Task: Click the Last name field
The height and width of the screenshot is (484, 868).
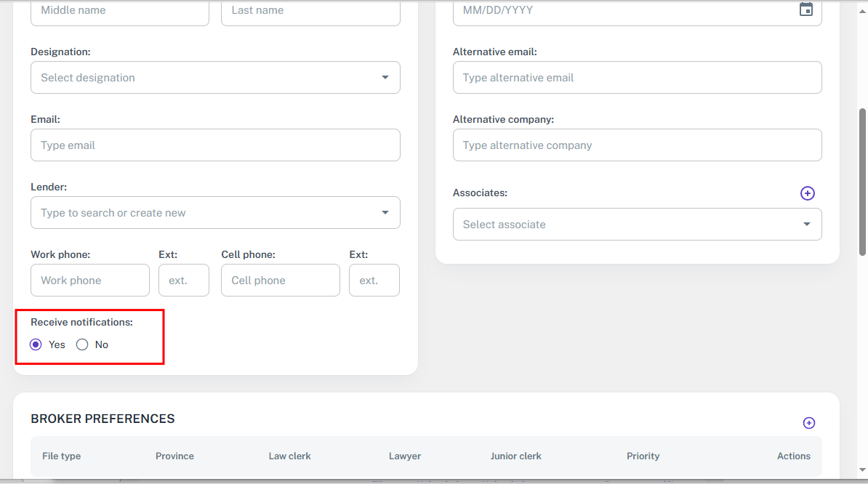Action: 310,11
